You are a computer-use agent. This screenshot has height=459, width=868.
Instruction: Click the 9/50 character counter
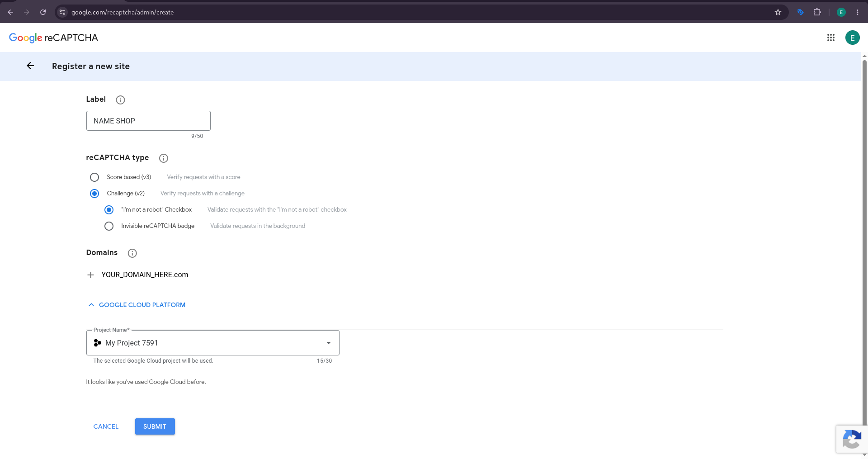point(197,136)
